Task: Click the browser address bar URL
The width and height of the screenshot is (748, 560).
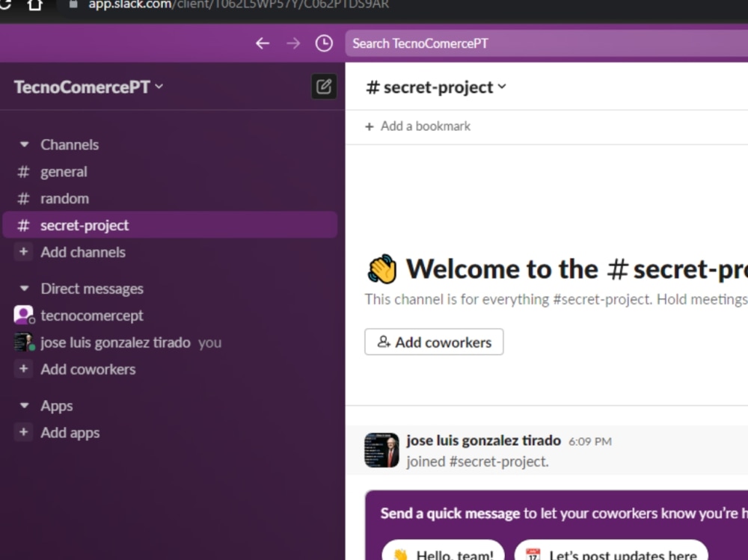Action: coord(239,4)
